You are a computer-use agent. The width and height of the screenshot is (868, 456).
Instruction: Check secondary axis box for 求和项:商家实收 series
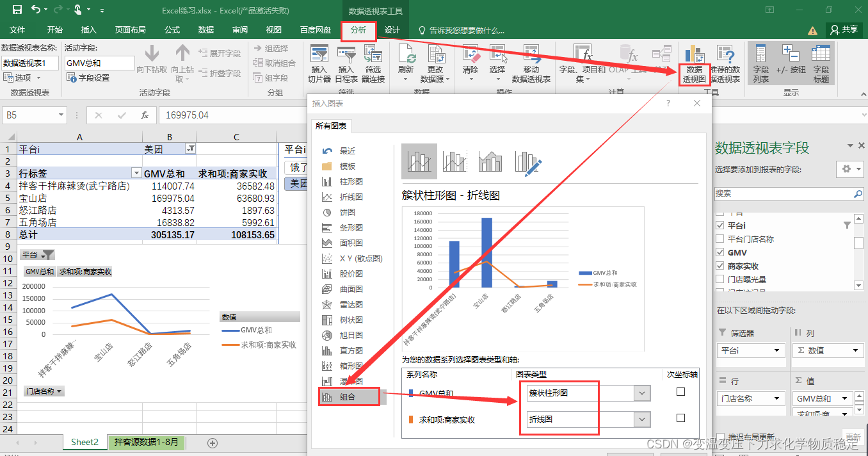(680, 418)
